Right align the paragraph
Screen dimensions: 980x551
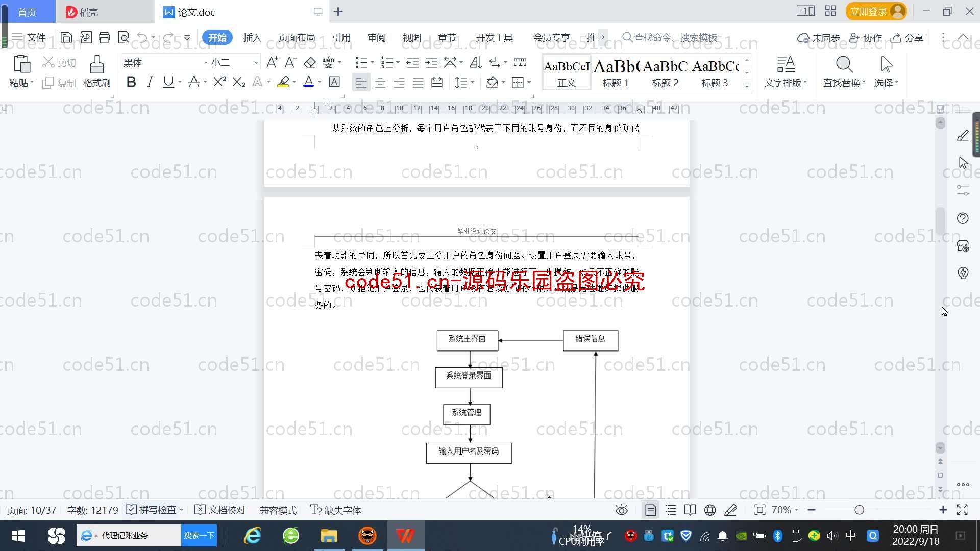pos(399,82)
